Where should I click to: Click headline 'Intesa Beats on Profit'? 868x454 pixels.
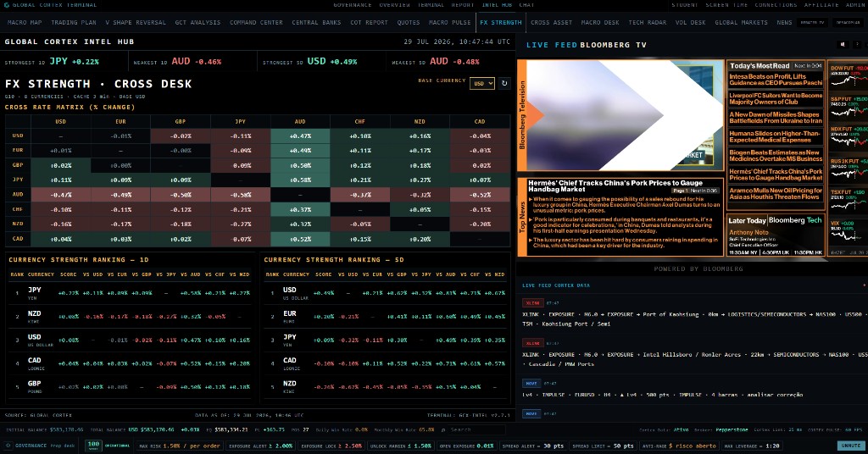click(776, 80)
